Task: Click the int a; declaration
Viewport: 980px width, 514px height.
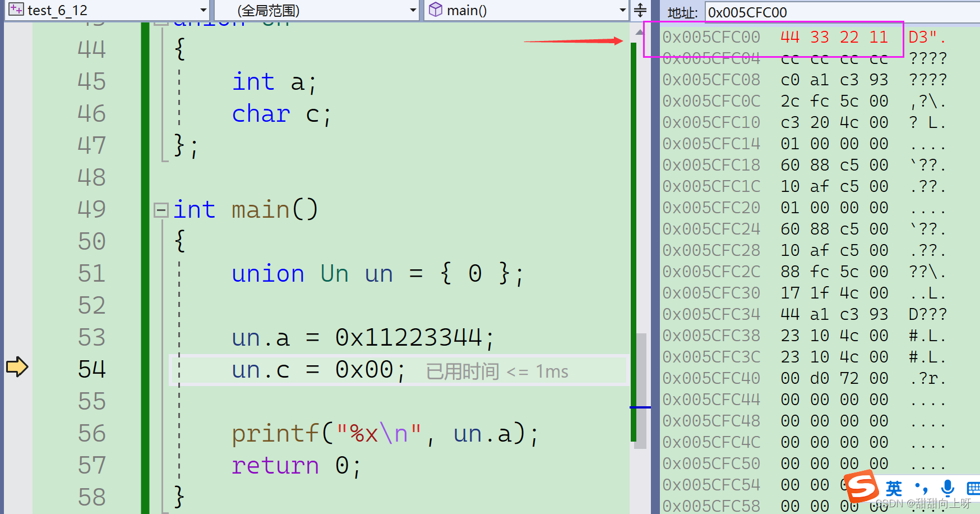Action: (274, 82)
